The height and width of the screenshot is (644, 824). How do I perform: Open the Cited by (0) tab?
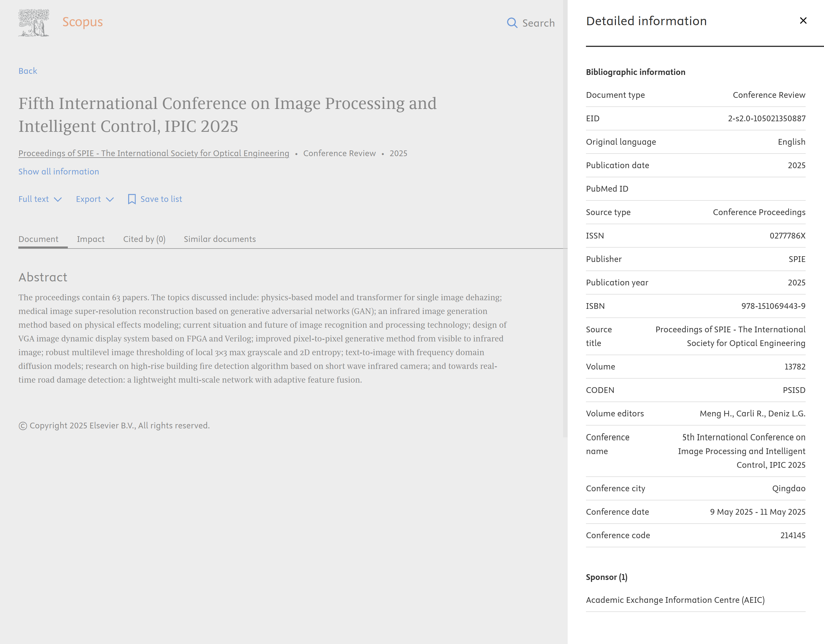click(144, 239)
